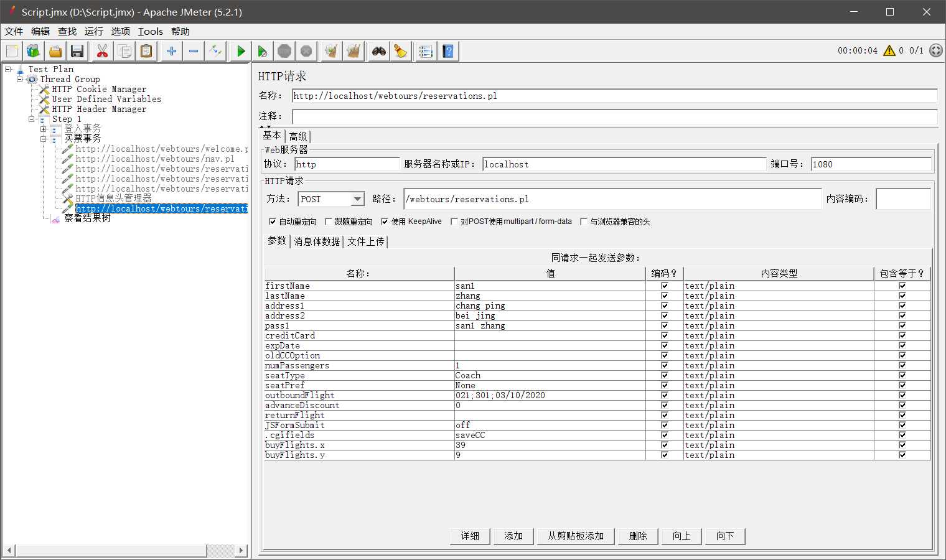Open the 方法 POST dropdown
The height and width of the screenshot is (560, 946).
[357, 199]
